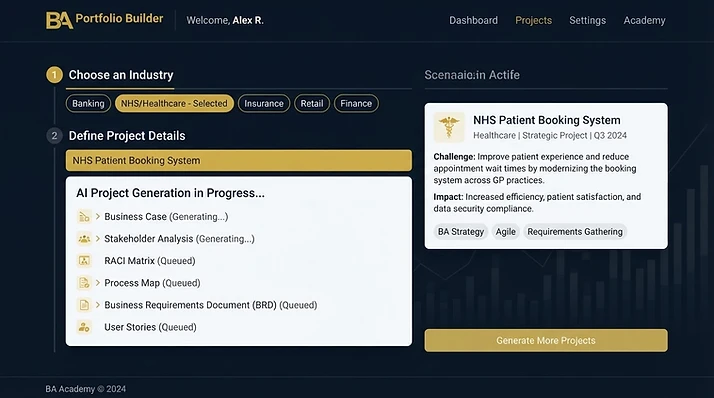
Task: Click the Alex R. user name
Action: pos(248,20)
